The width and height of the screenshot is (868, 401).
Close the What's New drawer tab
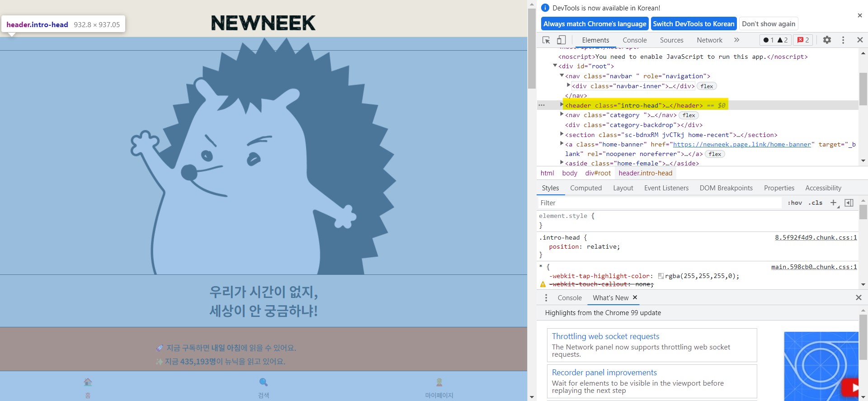coord(635,297)
